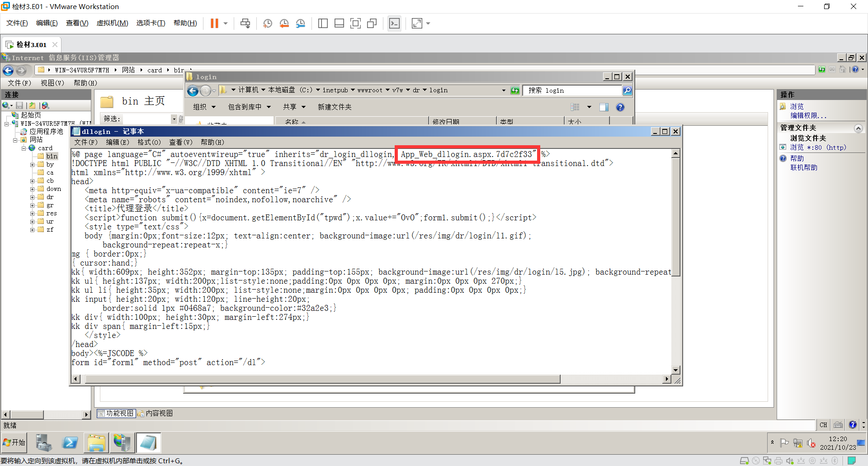Click the IIS connections save icon

pyautogui.click(x=19, y=105)
